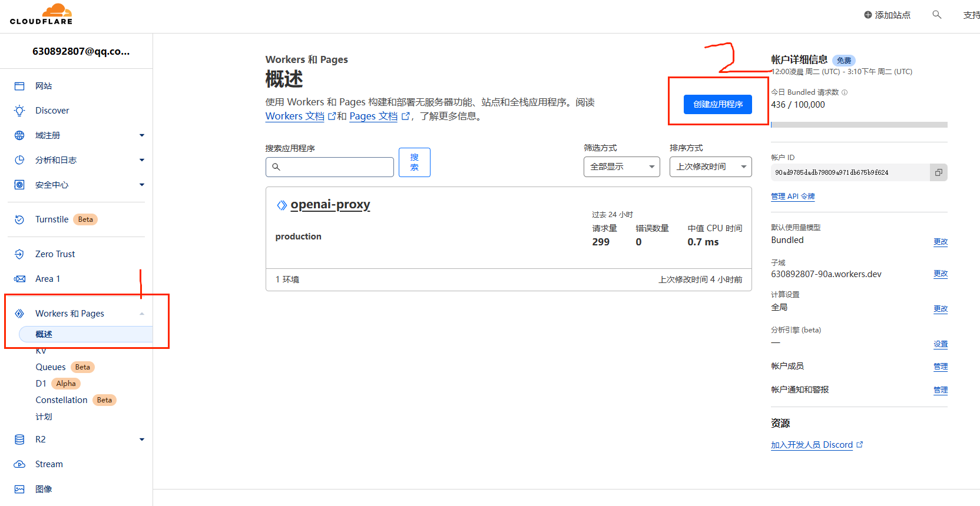Click the 1 环境 footer text
Screen dimensions: 980x506
[287, 279]
